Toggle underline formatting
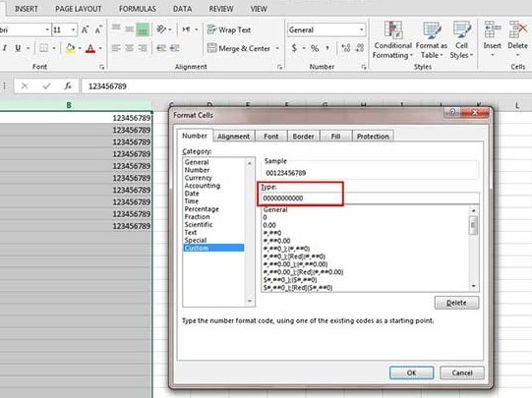Viewport: 532px width, 398px height. 18,48
